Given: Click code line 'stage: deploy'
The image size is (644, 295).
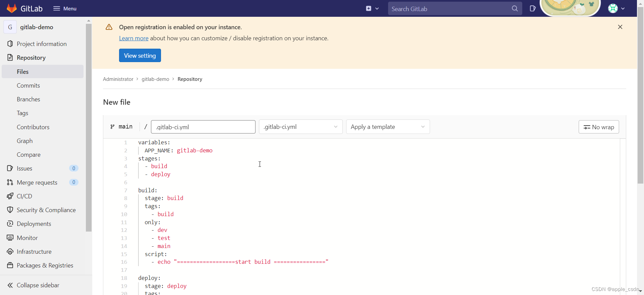Looking at the screenshot, I should tap(166, 286).
